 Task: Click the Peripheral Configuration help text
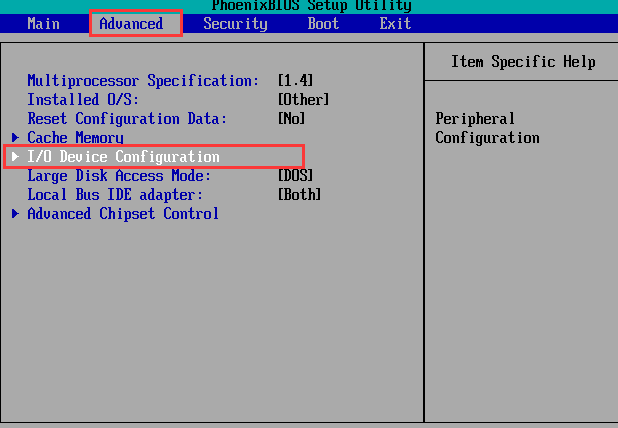click(x=487, y=129)
